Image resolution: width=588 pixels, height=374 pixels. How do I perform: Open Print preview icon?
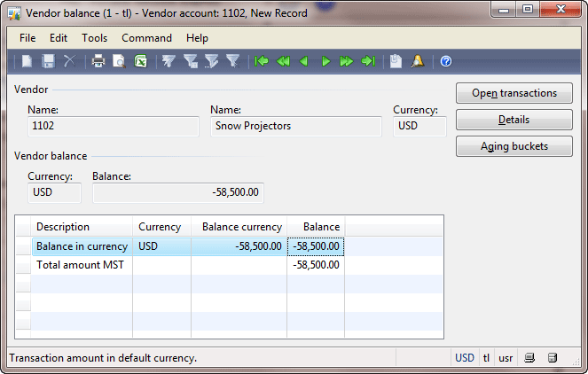(119, 61)
